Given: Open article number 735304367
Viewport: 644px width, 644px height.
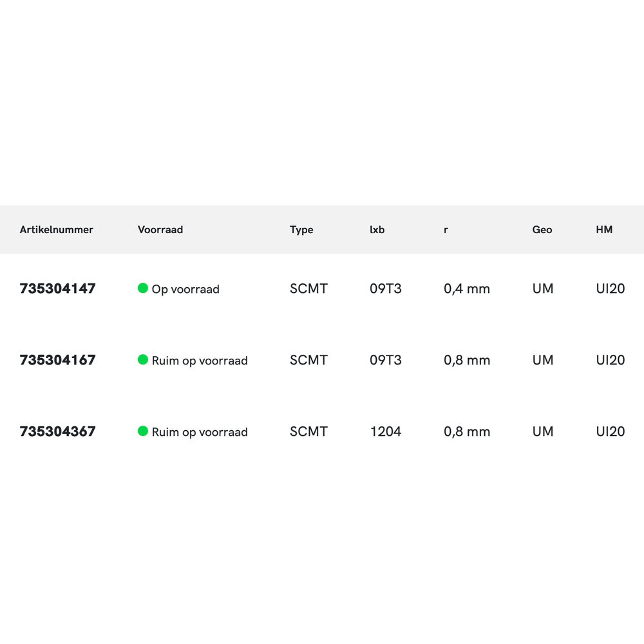Looking at the screenshot, I should pos(58,431).
